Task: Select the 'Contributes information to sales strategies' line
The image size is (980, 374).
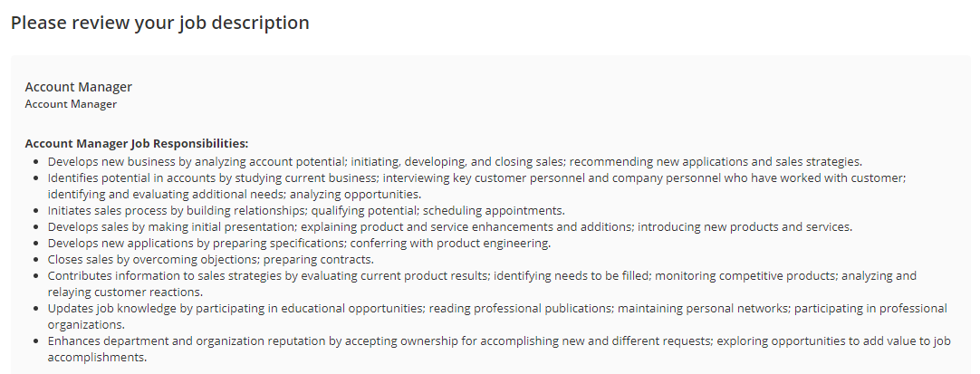Action: (482, 275)
